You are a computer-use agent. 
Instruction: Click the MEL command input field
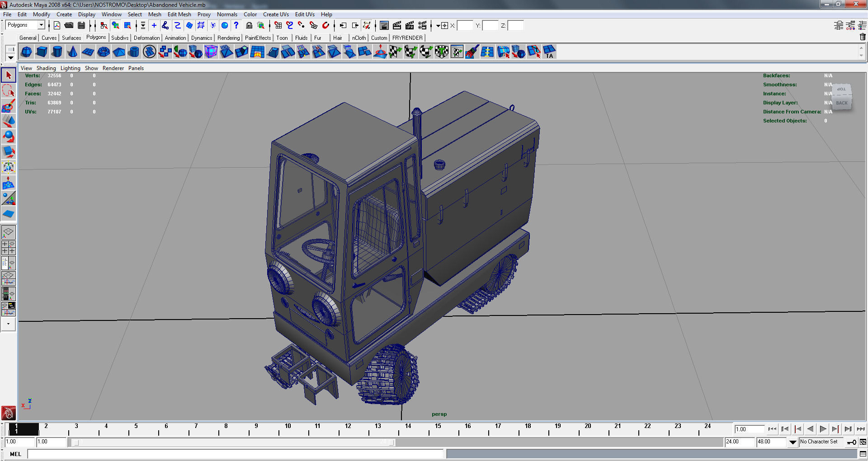pos(236,454)
